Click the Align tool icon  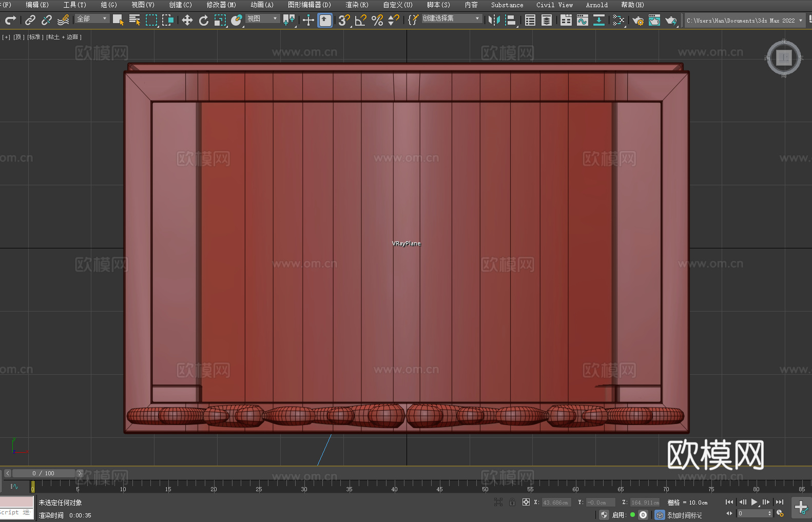click(511, 20)
